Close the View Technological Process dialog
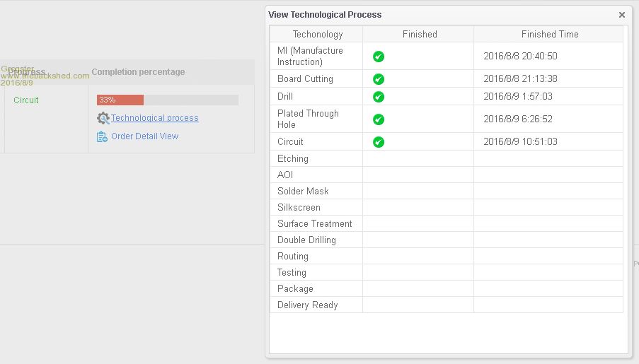This screenshot has width=639, height=364. [x=622, y=15]
